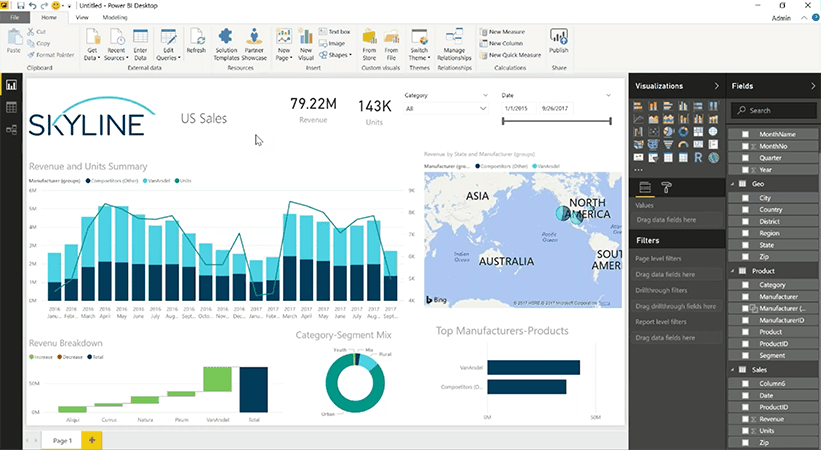Click the Date range slider track
The width and height of the screenshot is (821, 450).
[x=556, y=121]
